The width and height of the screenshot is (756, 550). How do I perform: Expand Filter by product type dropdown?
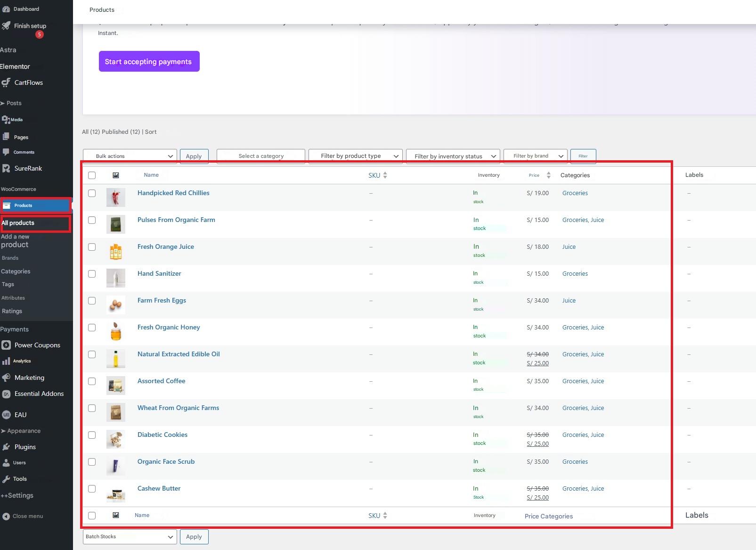(x=355, y=156)
